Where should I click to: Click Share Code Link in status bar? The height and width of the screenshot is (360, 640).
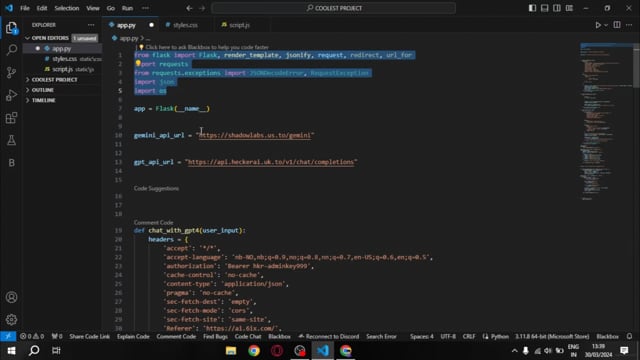click(x=89, y=336)
